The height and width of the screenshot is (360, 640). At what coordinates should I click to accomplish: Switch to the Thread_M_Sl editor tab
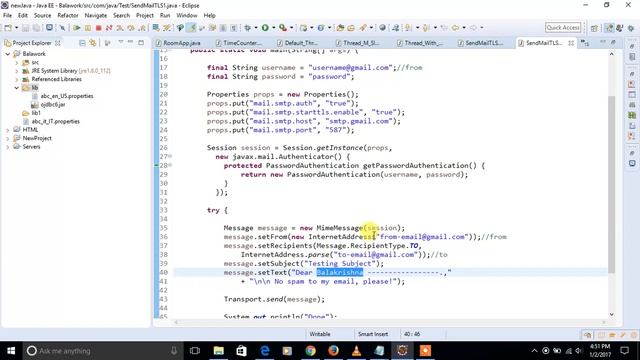pyautogui.click(x=359, y=43)
